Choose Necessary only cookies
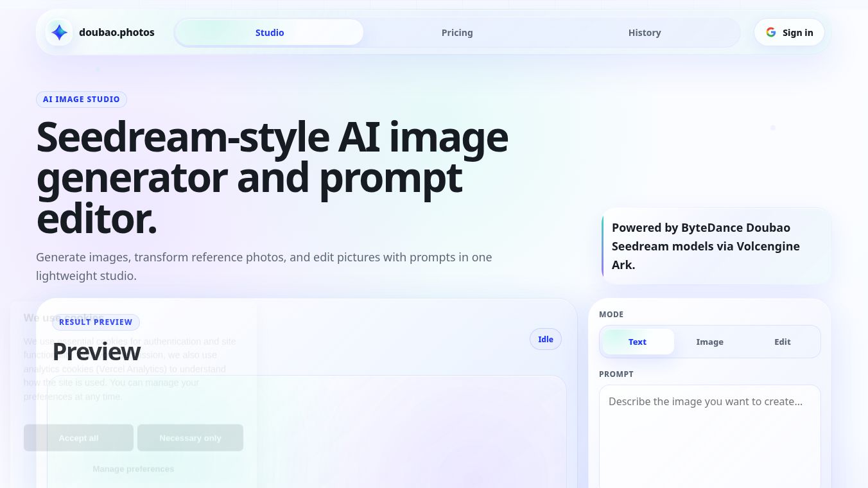Screen dimensions: 868x488 click(x=190, y=438)
